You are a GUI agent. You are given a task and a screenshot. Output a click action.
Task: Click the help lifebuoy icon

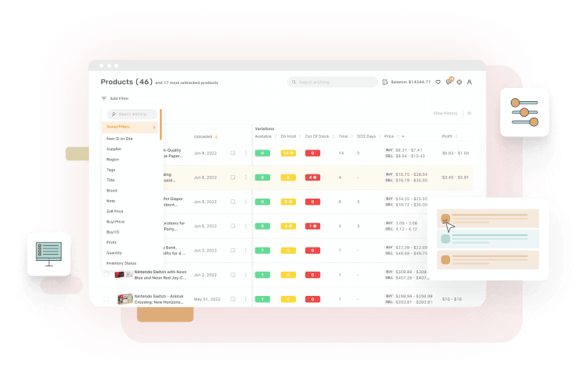coord(459,82)
